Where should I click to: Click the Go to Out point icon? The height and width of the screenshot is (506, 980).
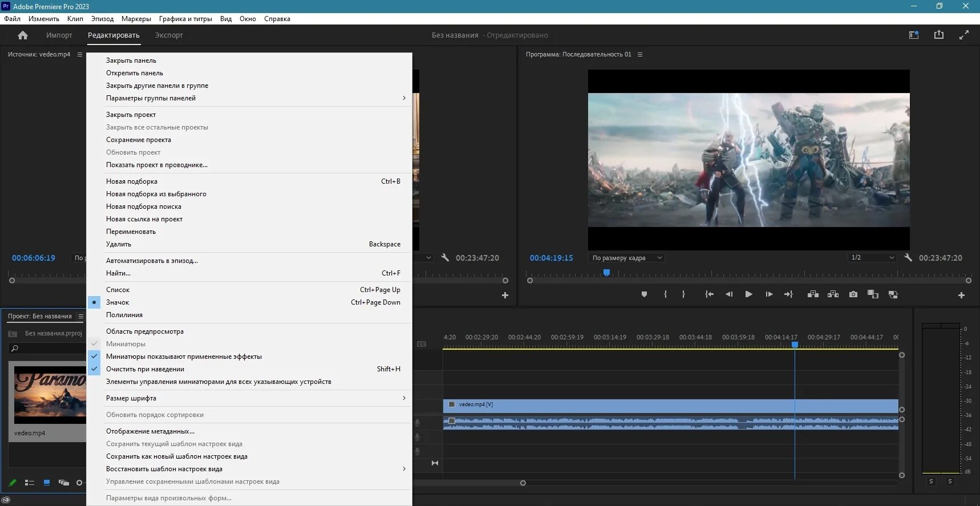point(788,294)
